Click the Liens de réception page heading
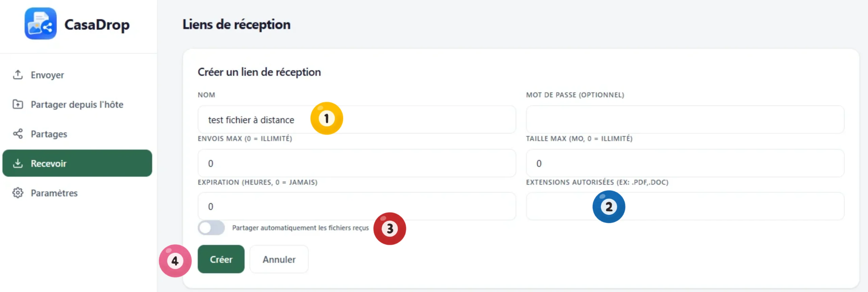 click(x=236, y=24)
